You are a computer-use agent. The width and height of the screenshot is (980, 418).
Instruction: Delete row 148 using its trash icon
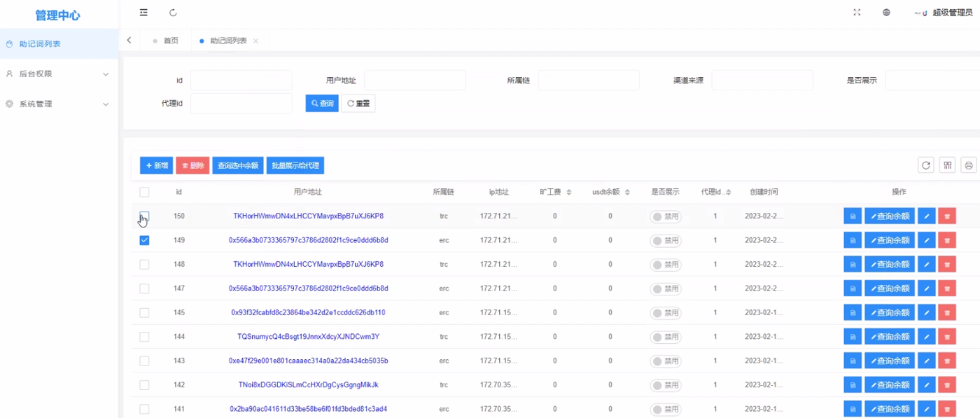click(946, 265)
